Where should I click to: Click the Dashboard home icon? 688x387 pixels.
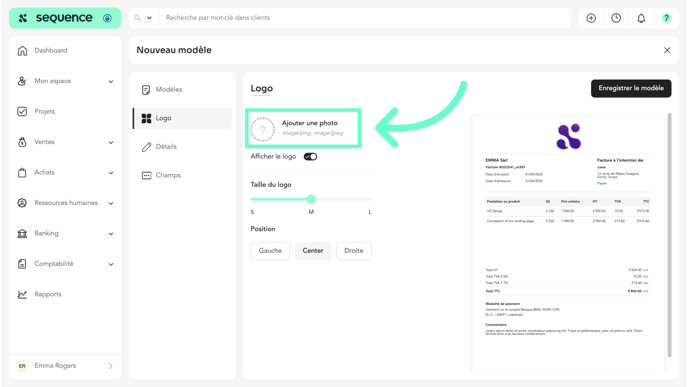(22, 50)
